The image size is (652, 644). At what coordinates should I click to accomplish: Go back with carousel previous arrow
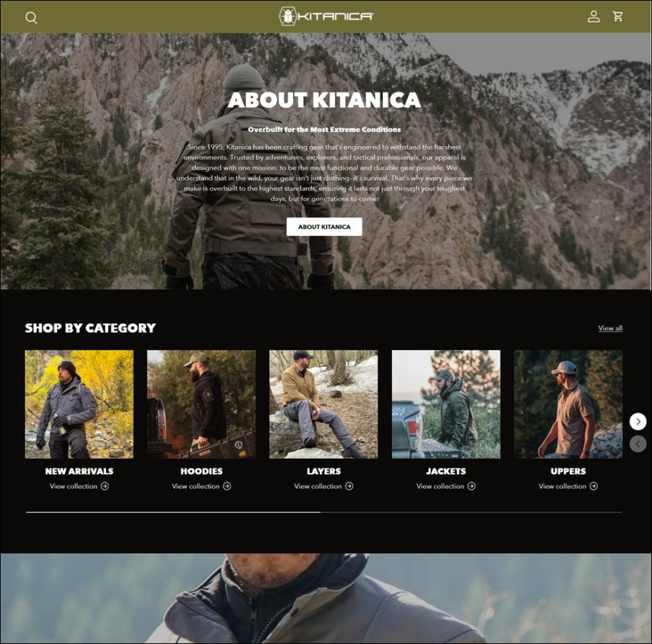[638, 444]
